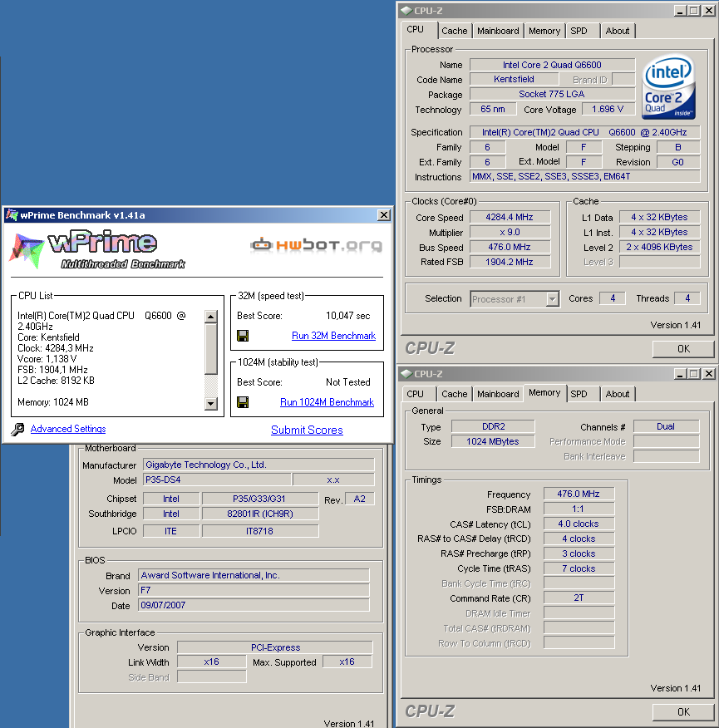
Task: Click OK in the top CPU-Z window
Action: 683,349
